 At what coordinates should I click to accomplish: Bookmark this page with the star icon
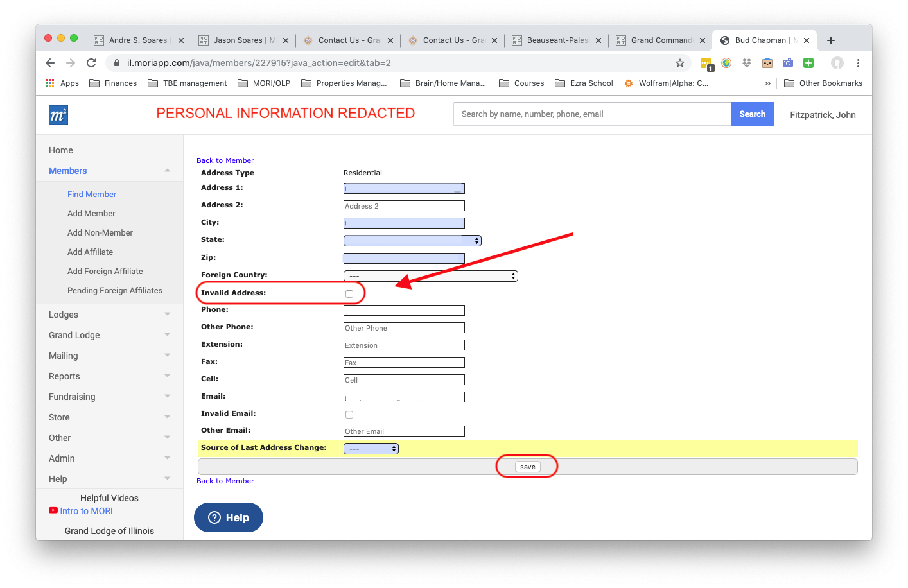[x=679, y=63]
